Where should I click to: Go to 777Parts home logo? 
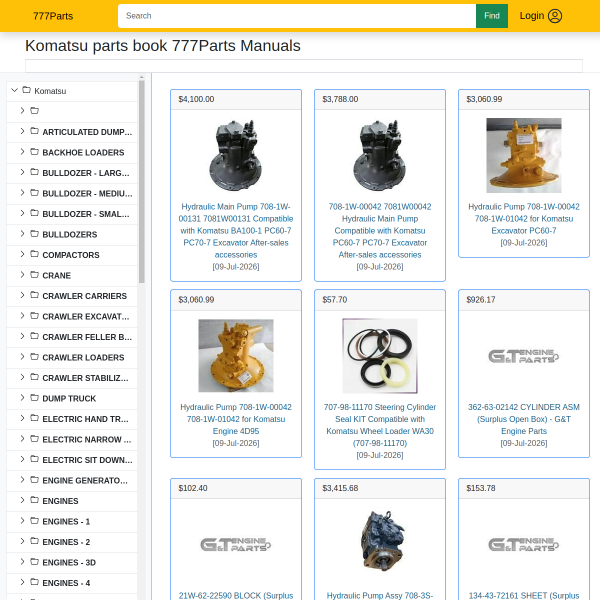pyautogui.click(x=53, y=16)
